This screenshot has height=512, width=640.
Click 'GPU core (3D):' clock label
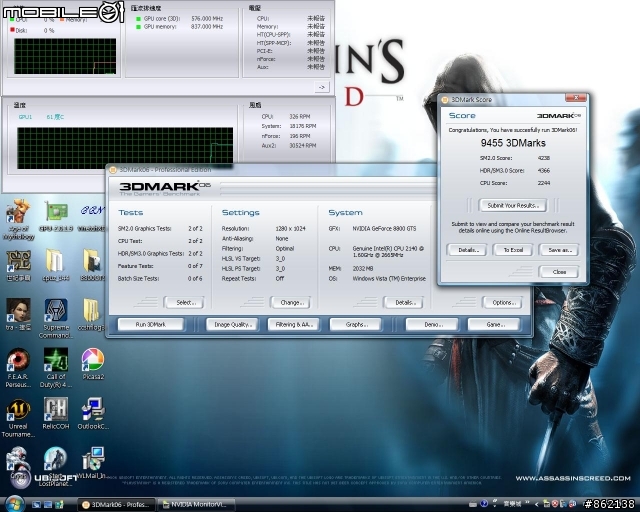point(162,18)
